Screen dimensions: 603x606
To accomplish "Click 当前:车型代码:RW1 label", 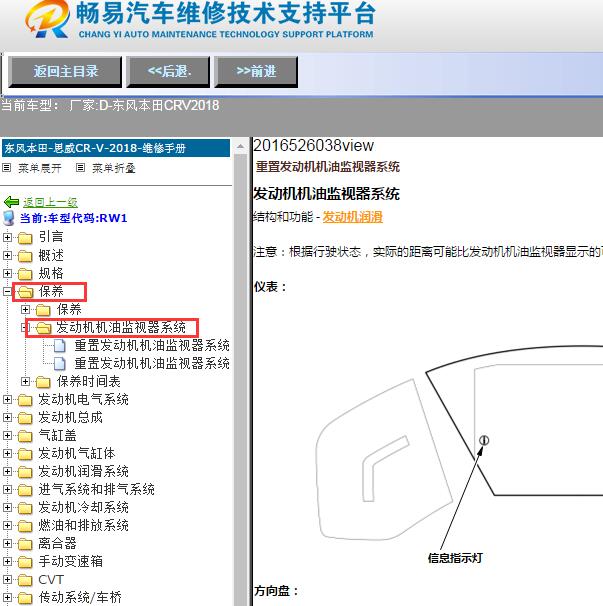I will [73, 218].
